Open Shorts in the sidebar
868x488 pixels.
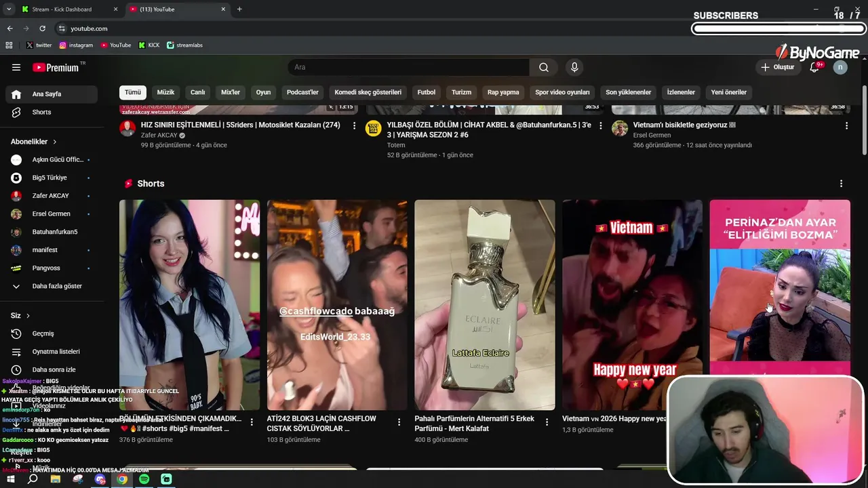pos(52,112)
